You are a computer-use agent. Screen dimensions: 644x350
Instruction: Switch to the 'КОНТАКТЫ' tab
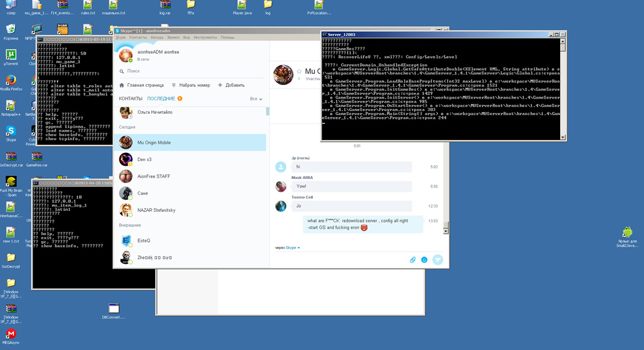click(x=130, y=99)
